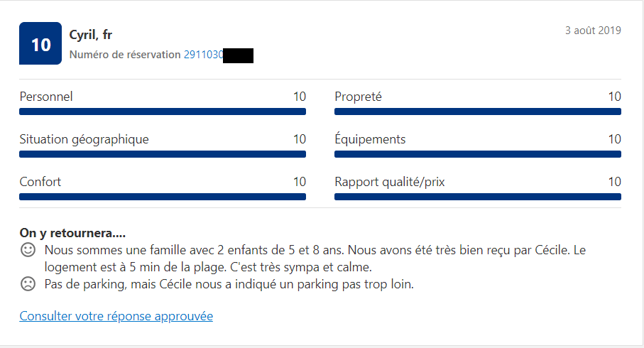Screen dimensions: 644x348
Task: Click the Propreté rating bar
Action: point(477,112)
